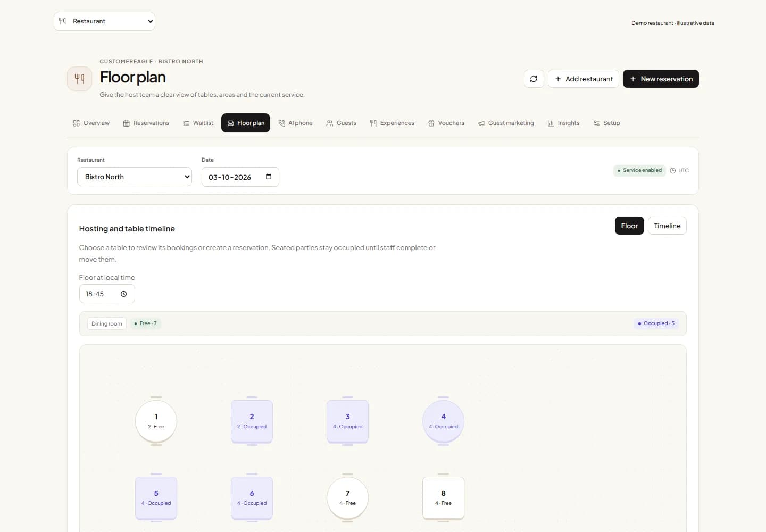Click the Vouchers gift icon tab
This screenshot has height=532, width=766.
coord(431,123)
